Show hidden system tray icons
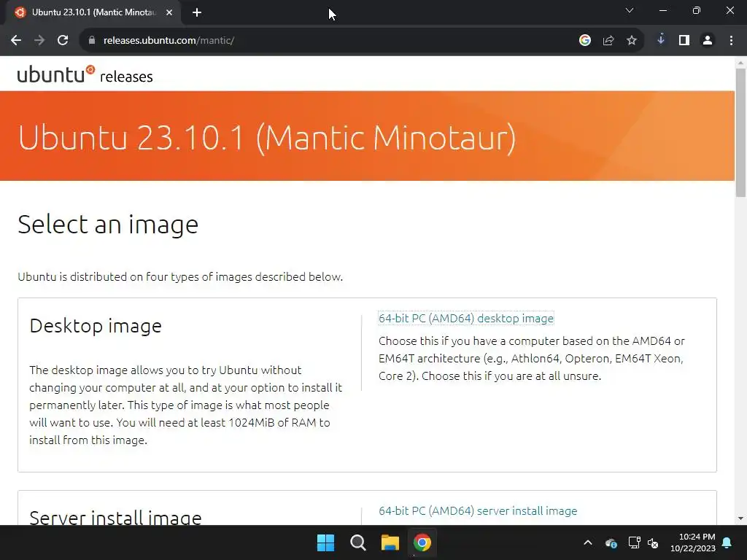747x560 pixels. click(588, 542)
